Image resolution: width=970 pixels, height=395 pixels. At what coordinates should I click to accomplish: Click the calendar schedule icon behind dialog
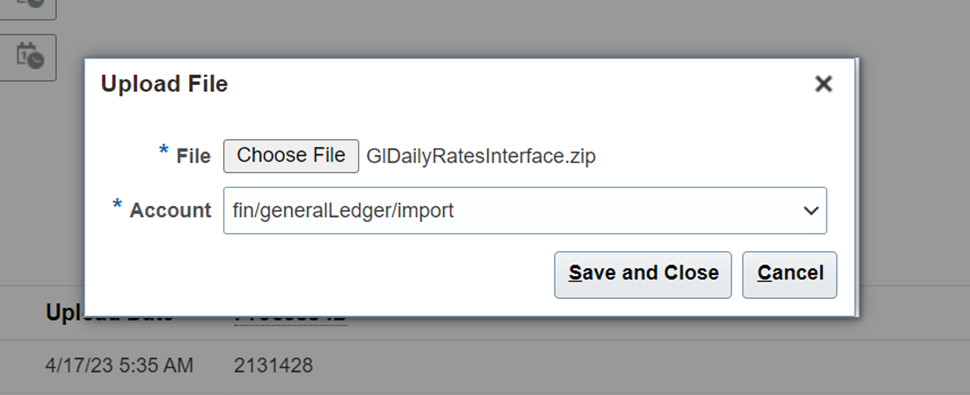point(28,56)
